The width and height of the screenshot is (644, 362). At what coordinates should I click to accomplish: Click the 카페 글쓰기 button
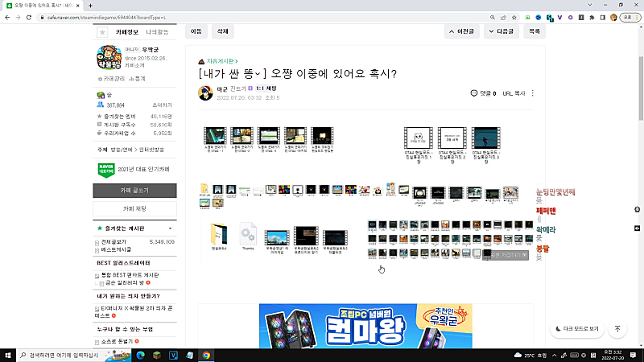[x=134, y=191]
